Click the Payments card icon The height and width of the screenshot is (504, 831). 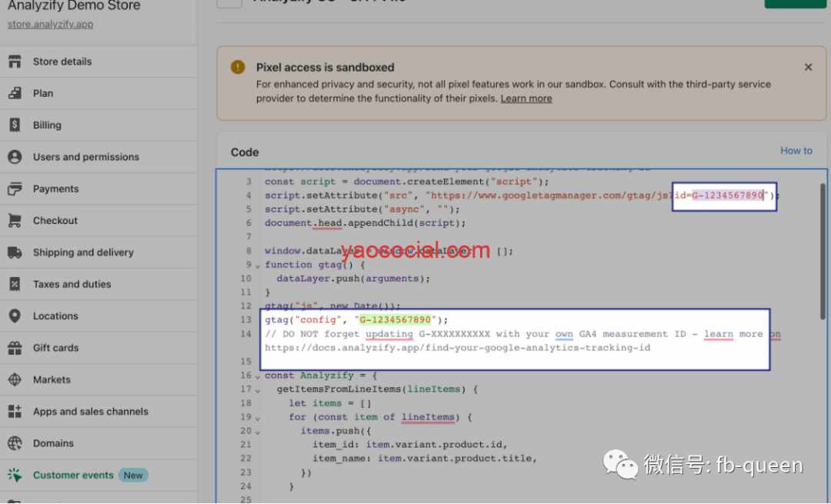15,189
